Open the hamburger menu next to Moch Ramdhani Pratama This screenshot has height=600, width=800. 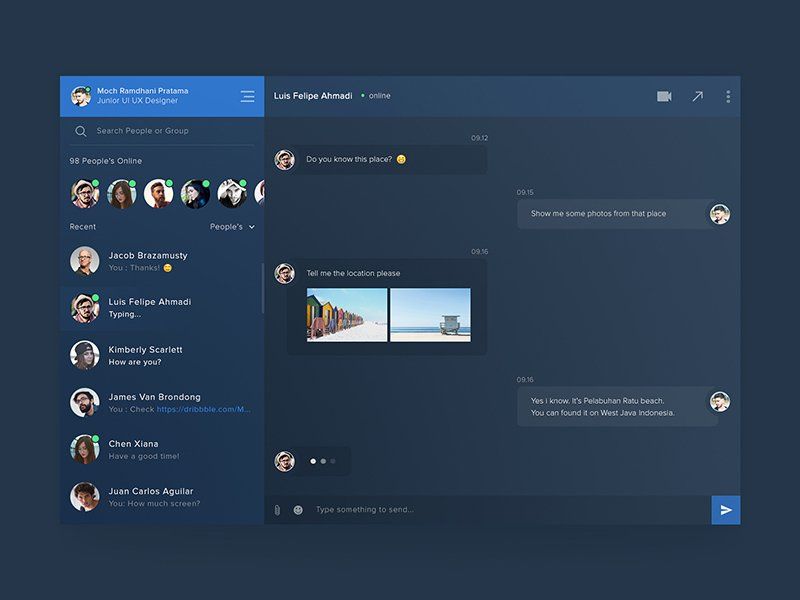click(247, 97)
